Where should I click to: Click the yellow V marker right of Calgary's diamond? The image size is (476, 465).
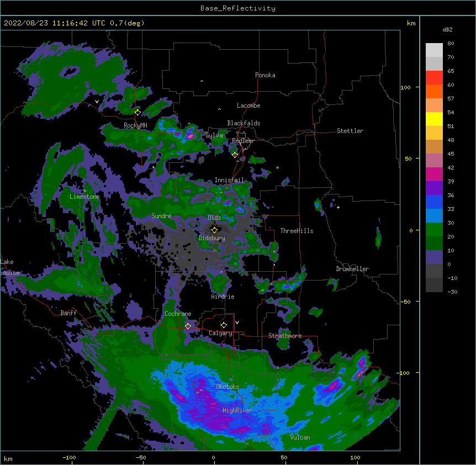[x=237, y=323]
